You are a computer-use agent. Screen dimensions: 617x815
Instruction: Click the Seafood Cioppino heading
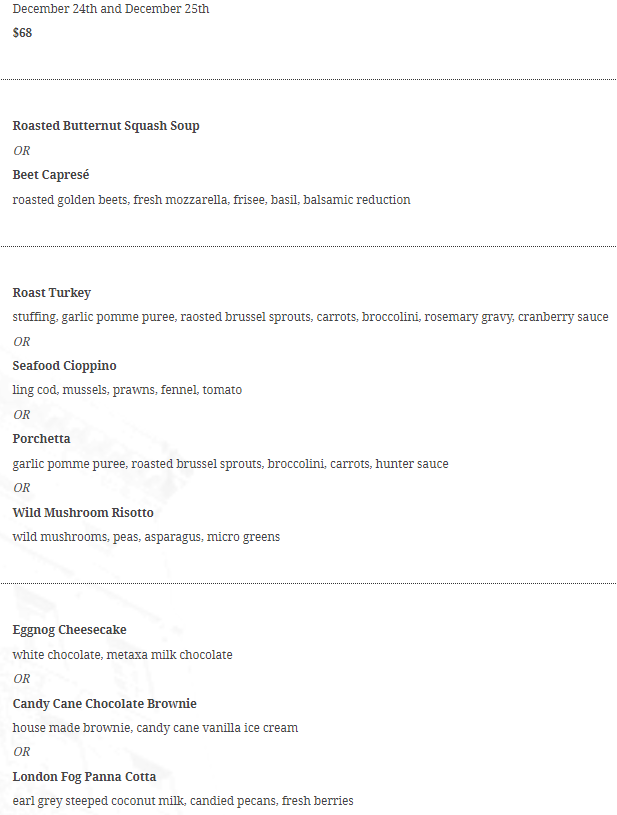(64, 366)
